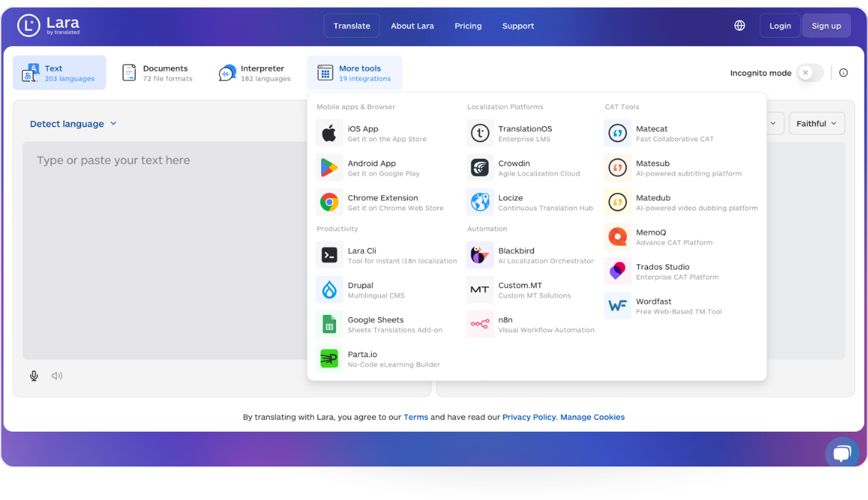Click Translate in the top navigation

pos(352,26)
